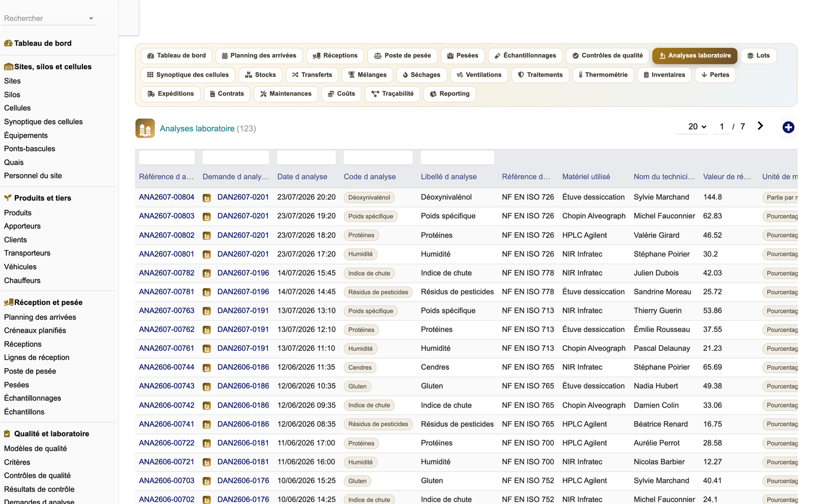Open the Reporting tab
The height and width of the screenshot is (504, 815).
450,94
